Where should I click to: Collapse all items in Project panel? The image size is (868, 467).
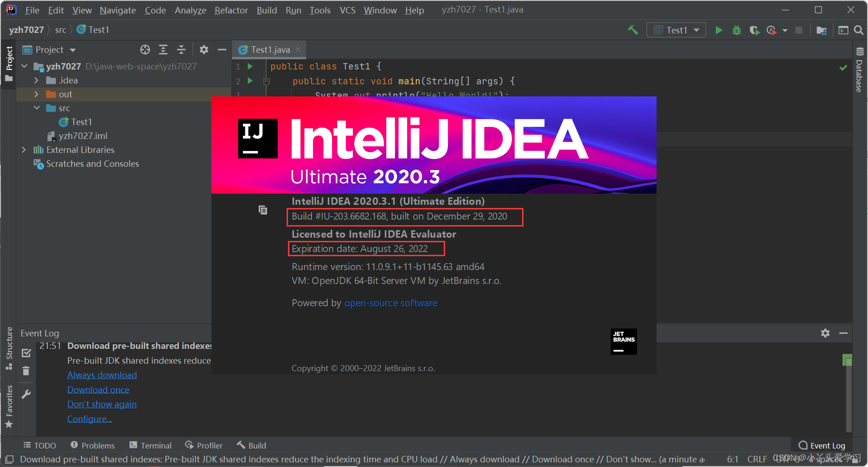(181, 50)
